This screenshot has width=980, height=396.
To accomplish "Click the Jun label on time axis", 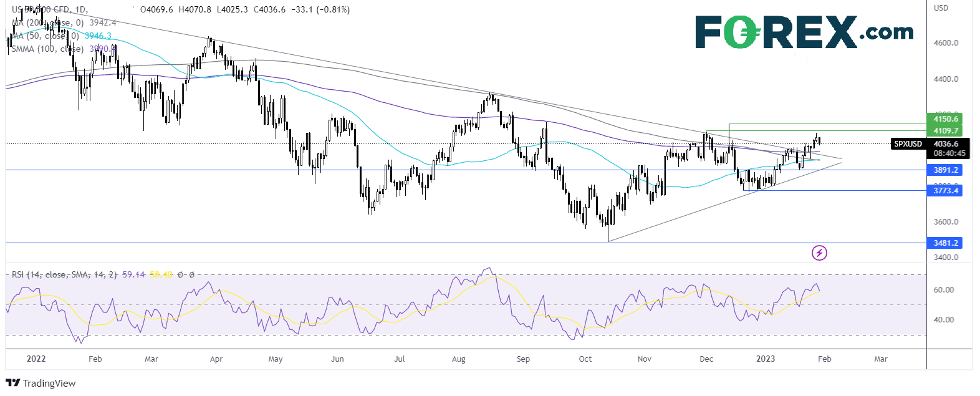I will [x=337, y=359].
